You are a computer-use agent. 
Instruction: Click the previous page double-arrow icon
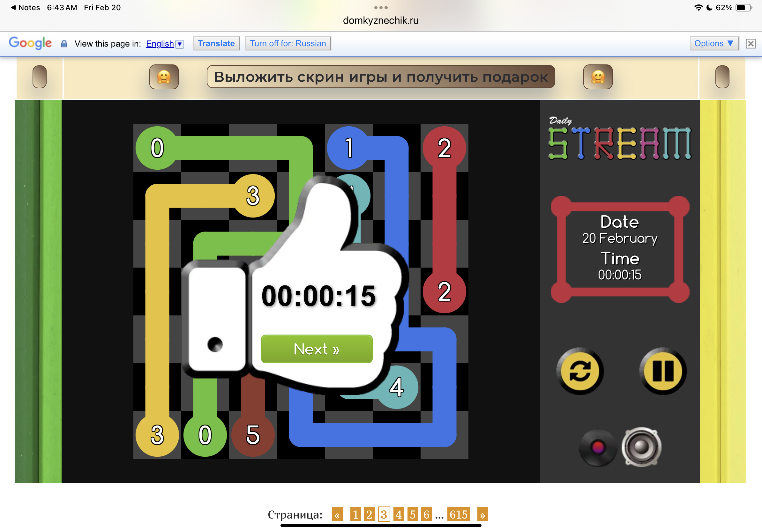[x=337, y=514]
